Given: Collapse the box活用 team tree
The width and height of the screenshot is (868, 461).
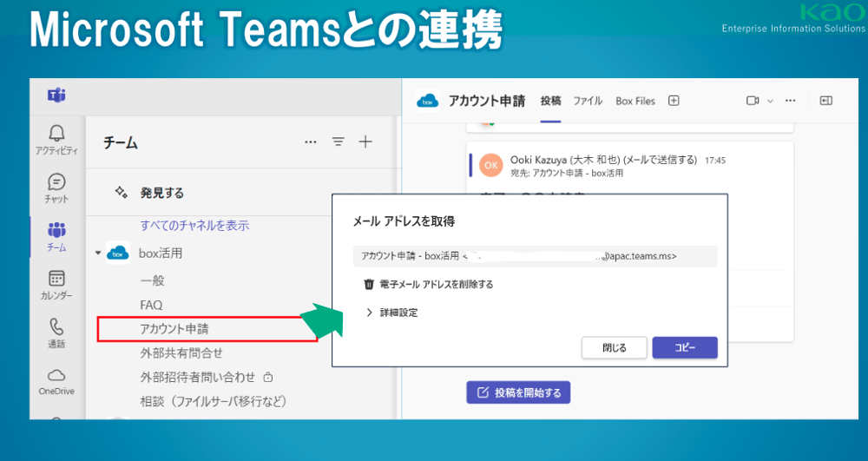Looking at the screenshot, I should [x=99, y=253].
